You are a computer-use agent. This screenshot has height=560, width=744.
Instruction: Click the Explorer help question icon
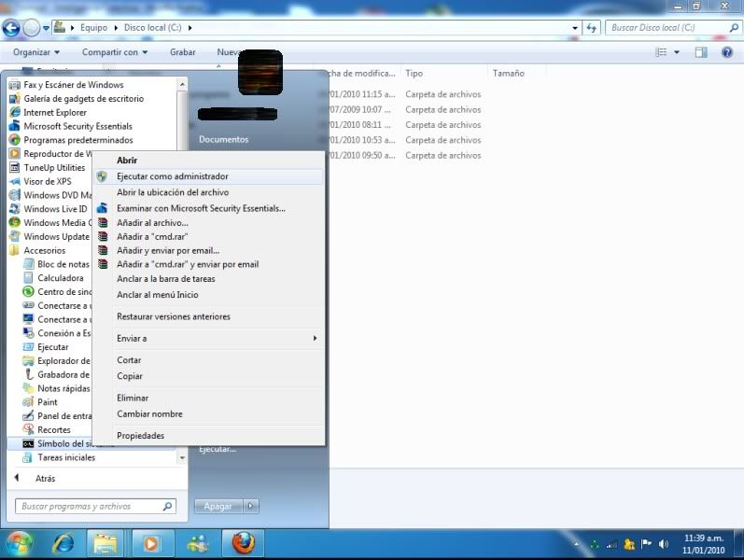tap(727, 52)
